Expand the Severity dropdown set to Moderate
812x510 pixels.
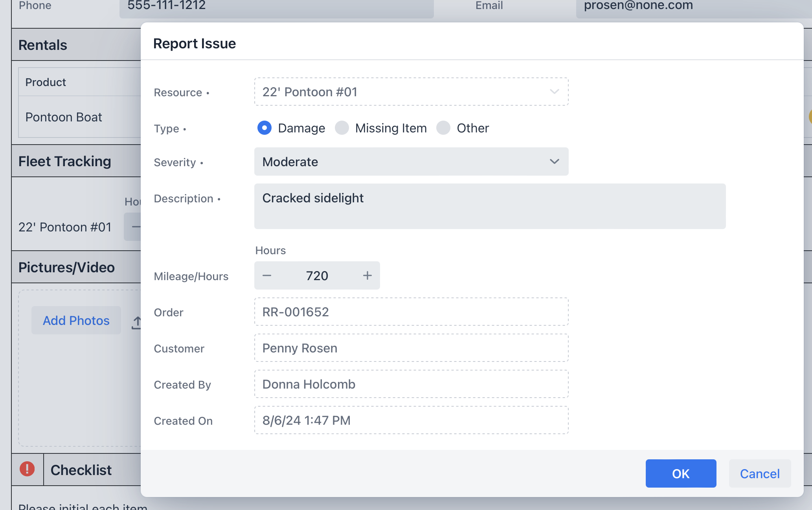(x=411, y=161)
